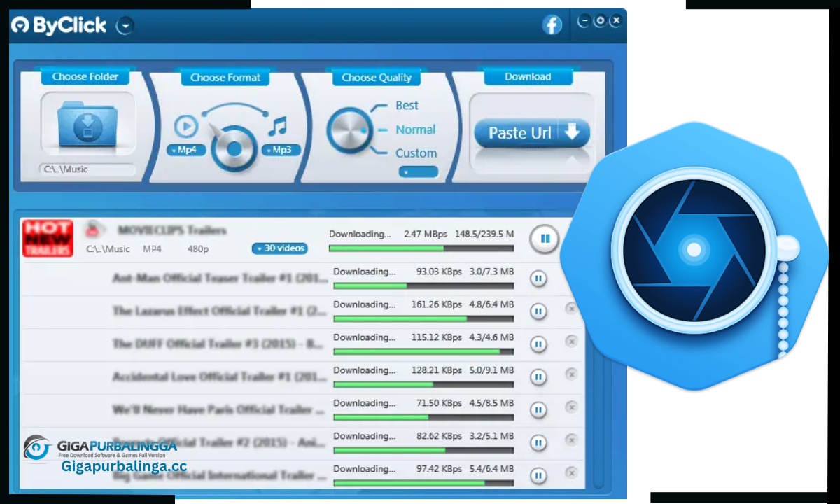Select Best quality option
This screenshot has width=840, height=504.
click(407, 106)
